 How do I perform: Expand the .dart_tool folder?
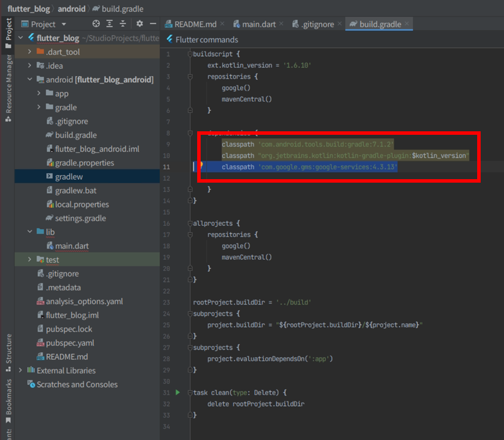30,51
